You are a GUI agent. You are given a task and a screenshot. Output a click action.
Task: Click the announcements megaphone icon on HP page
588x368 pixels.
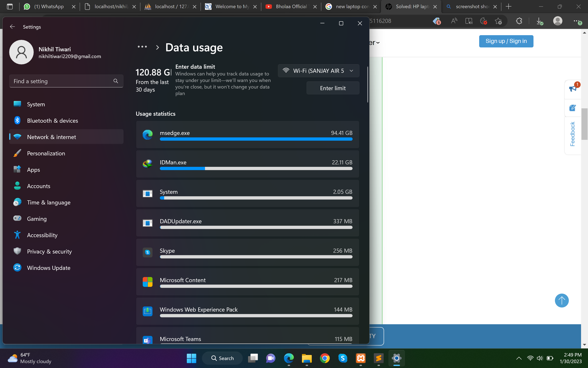point(573,88)
